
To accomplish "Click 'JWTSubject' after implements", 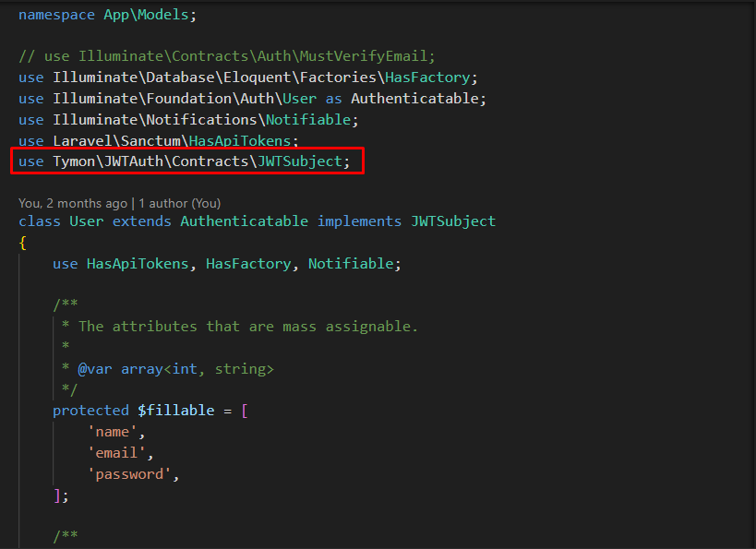I will tap(452, 221).
